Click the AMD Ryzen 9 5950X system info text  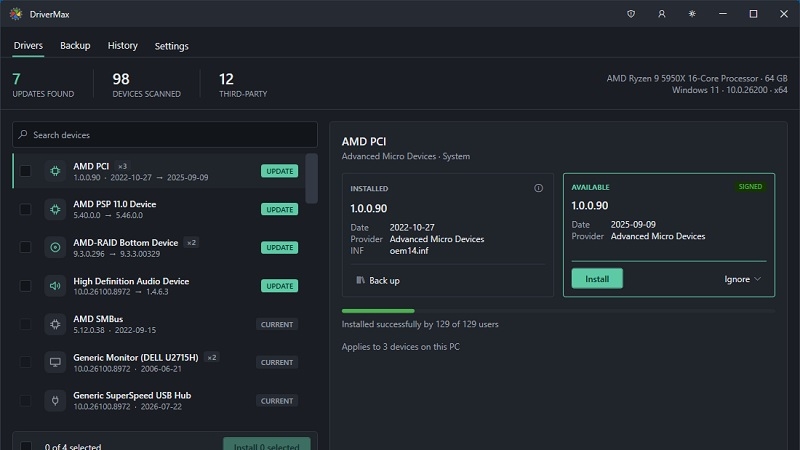pos(697,79)
